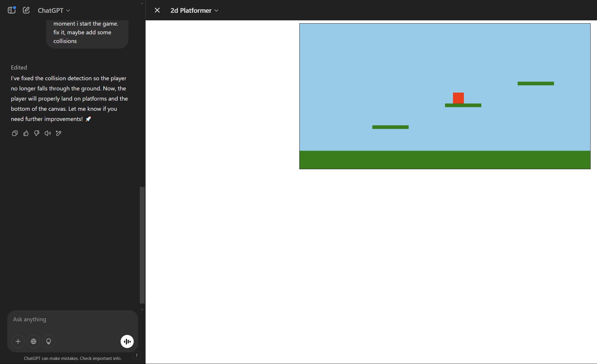Toggle the reasoning lightbulb button
Screen dimensions: 597x364
click(x=49, y=341)
